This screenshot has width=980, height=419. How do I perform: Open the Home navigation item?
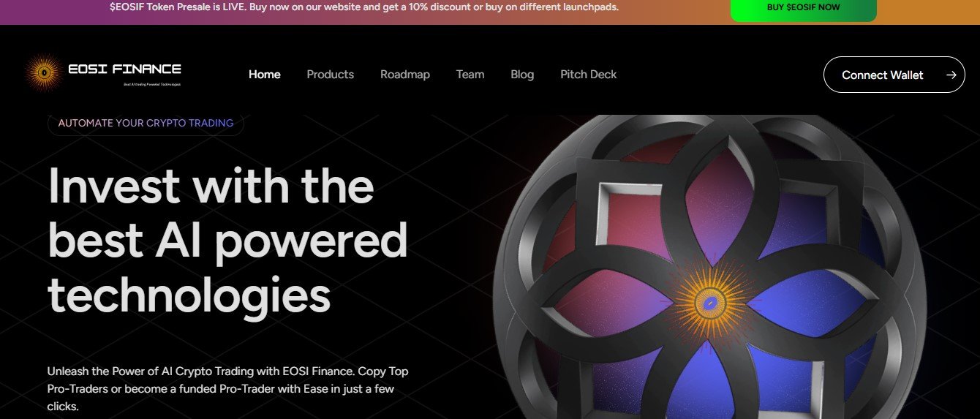(265, 75)
